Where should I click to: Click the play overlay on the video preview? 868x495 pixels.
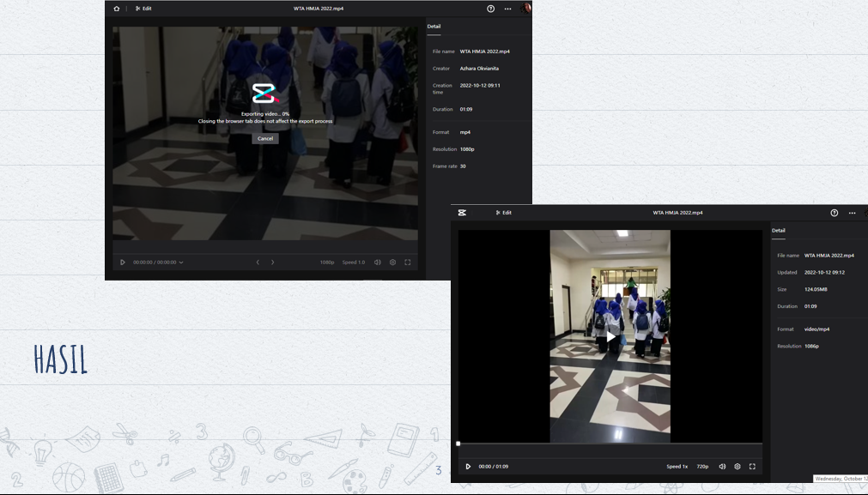click(x=610, y=336)
